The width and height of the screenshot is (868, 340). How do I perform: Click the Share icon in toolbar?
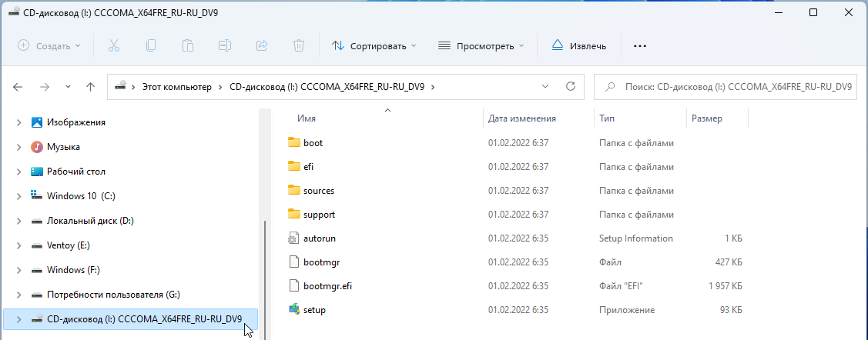point(262,46)
